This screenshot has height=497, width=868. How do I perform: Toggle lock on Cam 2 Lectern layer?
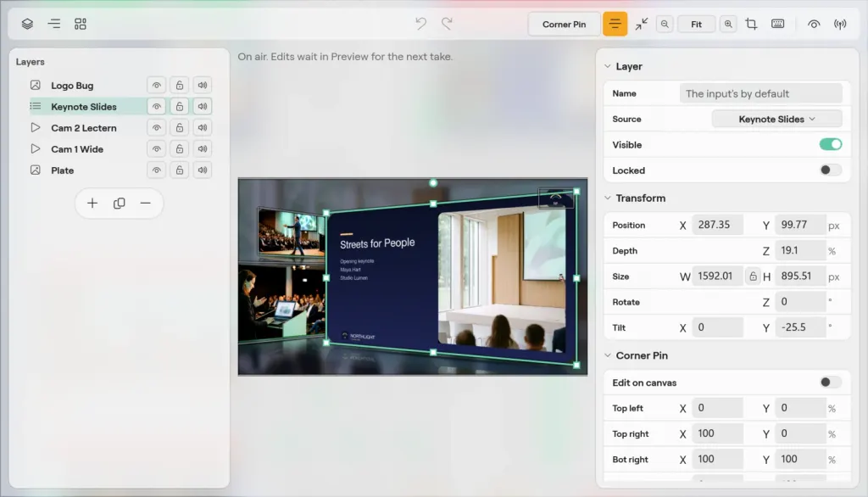[180, 128]
